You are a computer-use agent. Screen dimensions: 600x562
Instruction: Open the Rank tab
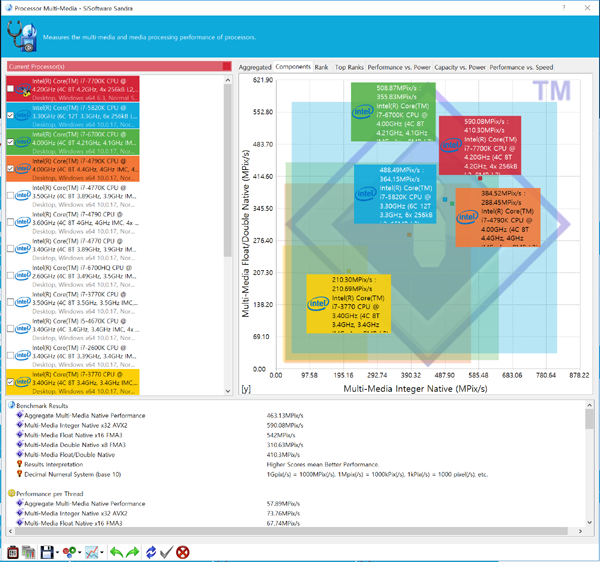[x=321, y=67]
